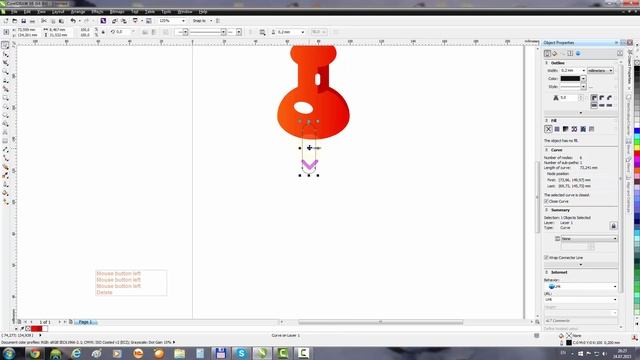
Task: Open the outline Color dropdown
Action: 583,78
